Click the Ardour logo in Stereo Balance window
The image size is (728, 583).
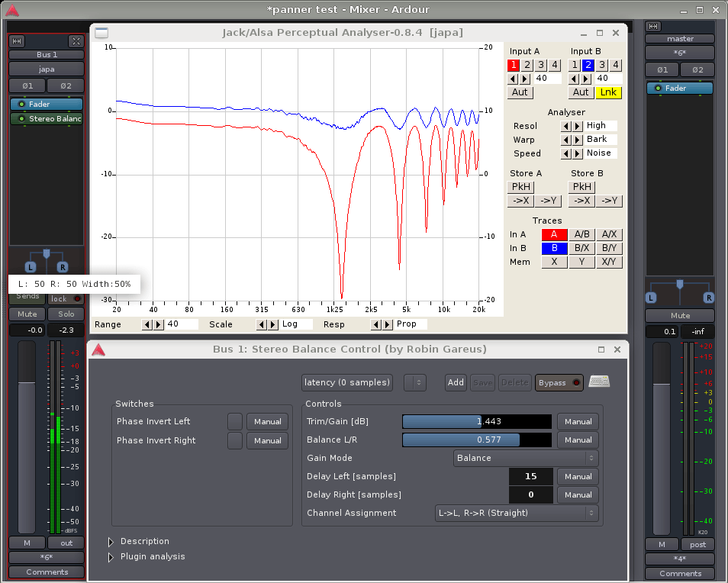pyautogui.click(x=98, y=350)
